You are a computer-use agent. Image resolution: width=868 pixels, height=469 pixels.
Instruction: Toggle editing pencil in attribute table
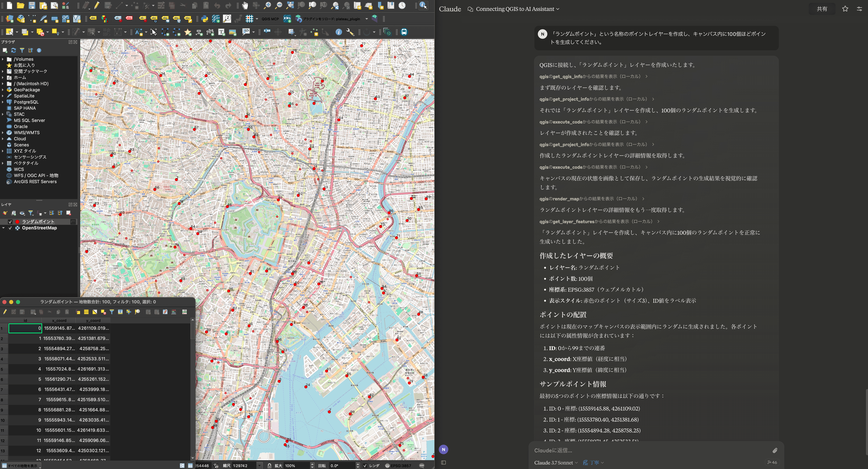click(x=5, y=312)
